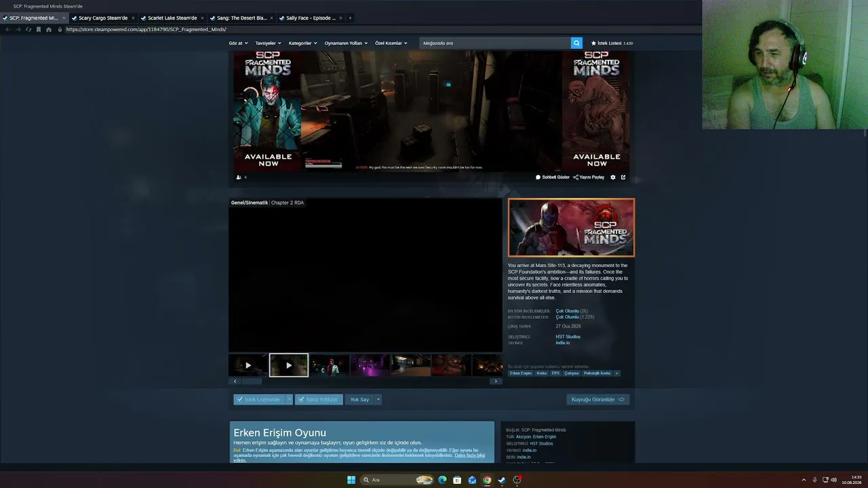Viewport: 868px width, 488px height.
Task: Expand the İstek Listesinde dropdown arrow
Action: point(289,400)
